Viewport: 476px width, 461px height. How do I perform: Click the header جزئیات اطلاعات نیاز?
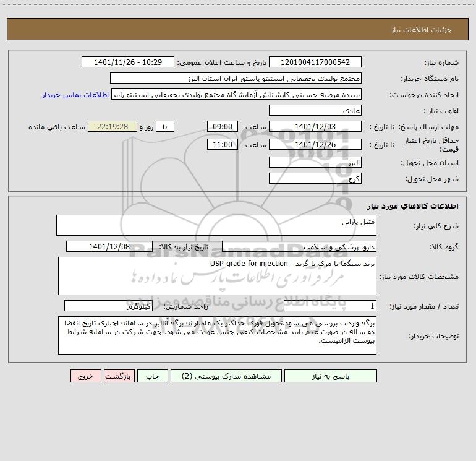click(x=422, y=30)
